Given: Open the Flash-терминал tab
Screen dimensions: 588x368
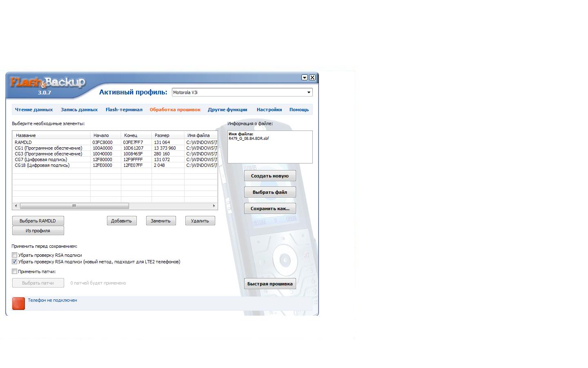Looking at the screenshot, I should [x=124, y=110].
